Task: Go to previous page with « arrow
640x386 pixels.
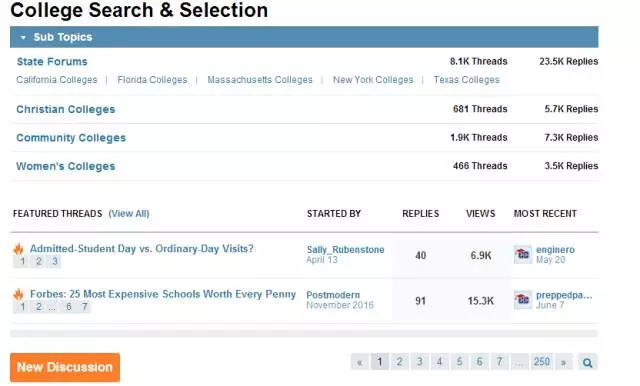Action: pyautogui.click(x=360, y=362)
